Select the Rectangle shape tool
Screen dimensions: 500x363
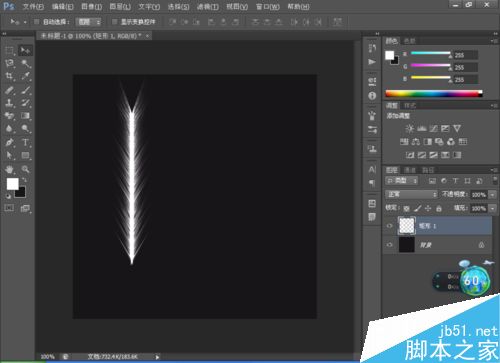click(x=25, y=155)
